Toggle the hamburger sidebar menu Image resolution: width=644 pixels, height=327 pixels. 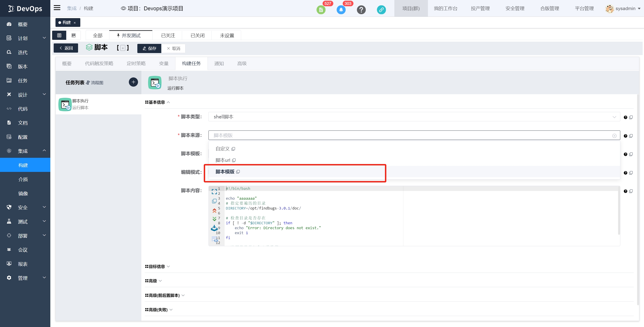pos(57,8)
